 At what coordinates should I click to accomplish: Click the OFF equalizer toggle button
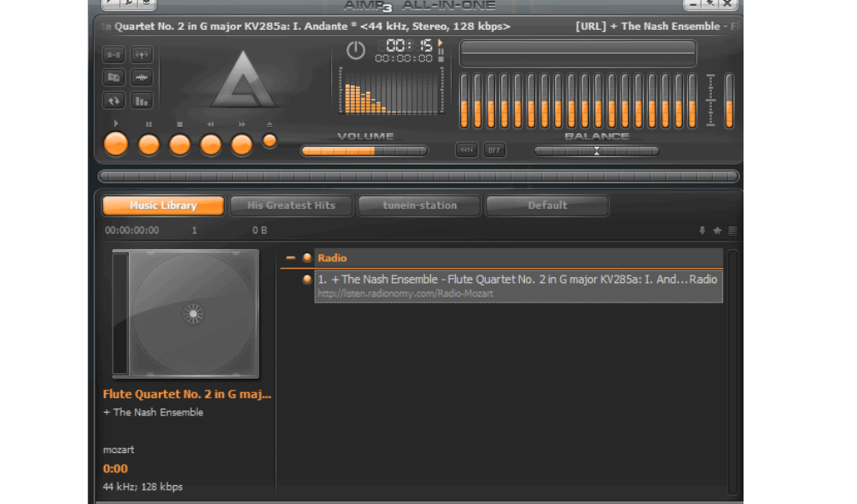click(x=494, y=150)
